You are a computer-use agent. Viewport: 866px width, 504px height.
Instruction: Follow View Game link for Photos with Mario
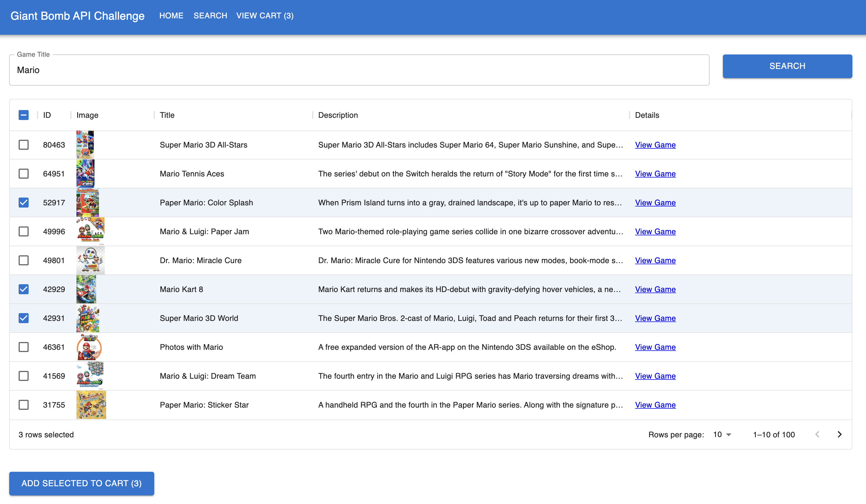(x=655, y=347)
